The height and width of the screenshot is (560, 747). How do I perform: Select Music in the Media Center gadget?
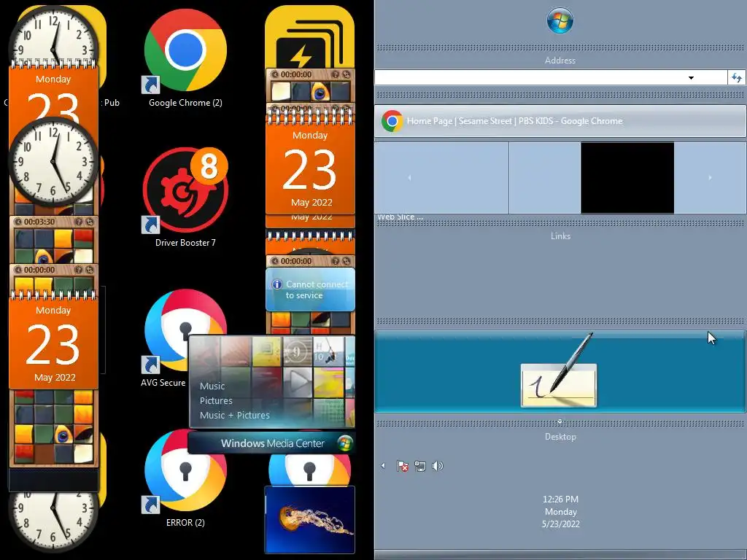pos(212,386)
